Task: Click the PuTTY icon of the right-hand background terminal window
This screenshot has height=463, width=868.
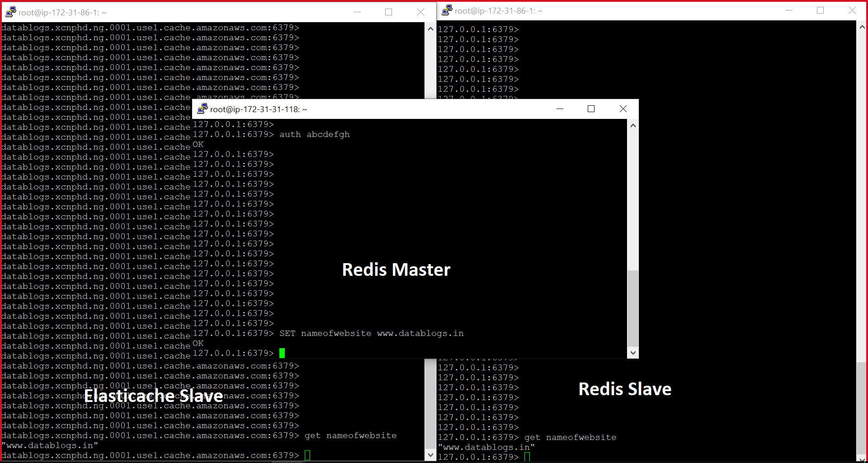Action: tap(447, 10)
